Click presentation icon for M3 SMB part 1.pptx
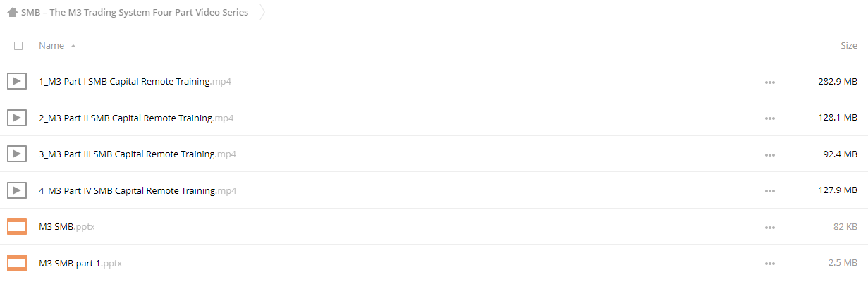The image size is (868, 282). click(x=17, y=263)
